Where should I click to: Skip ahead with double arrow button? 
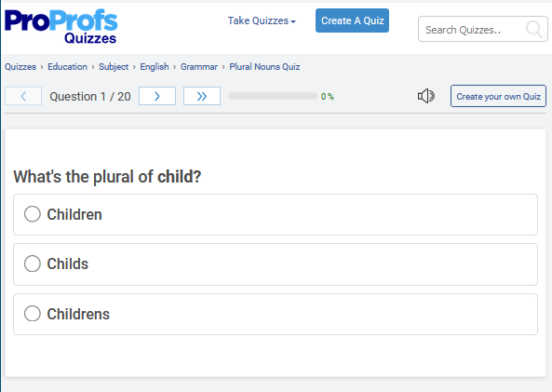[x=202, y=96]
